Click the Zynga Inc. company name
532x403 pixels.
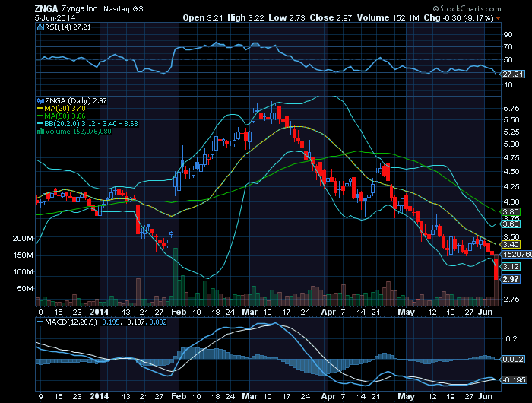[81, 9]
